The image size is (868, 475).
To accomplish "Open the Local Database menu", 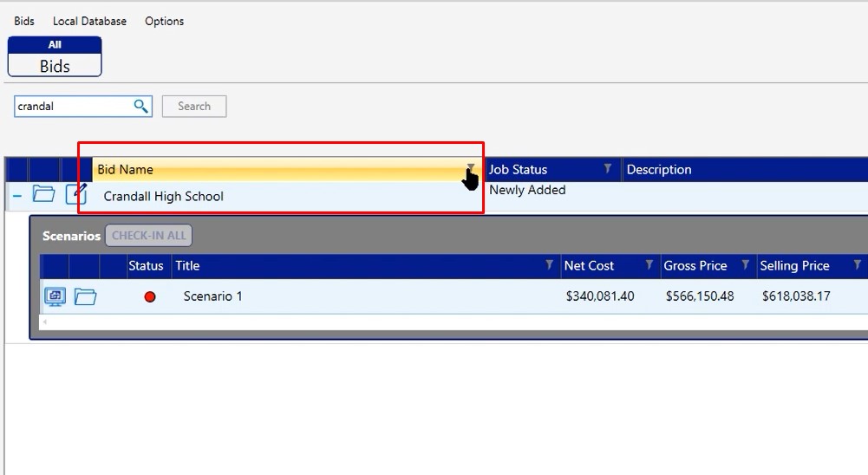I will click(x=89, y=21).
